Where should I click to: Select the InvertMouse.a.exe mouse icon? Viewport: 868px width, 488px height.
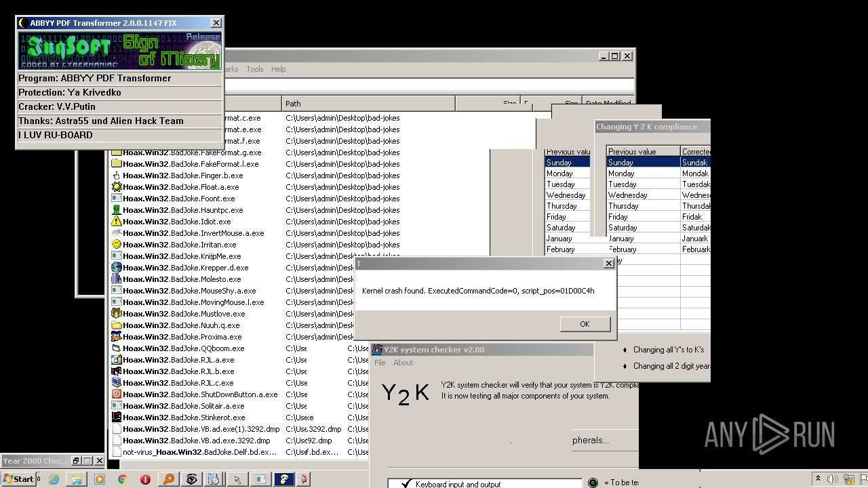pyautogui.click(x=117, y=233)
